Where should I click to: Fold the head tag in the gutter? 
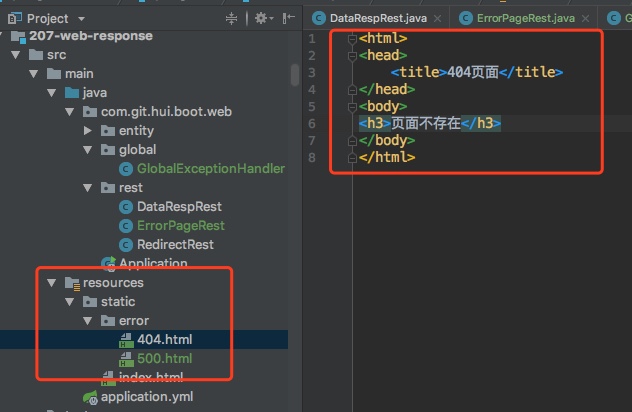point(351,55)
